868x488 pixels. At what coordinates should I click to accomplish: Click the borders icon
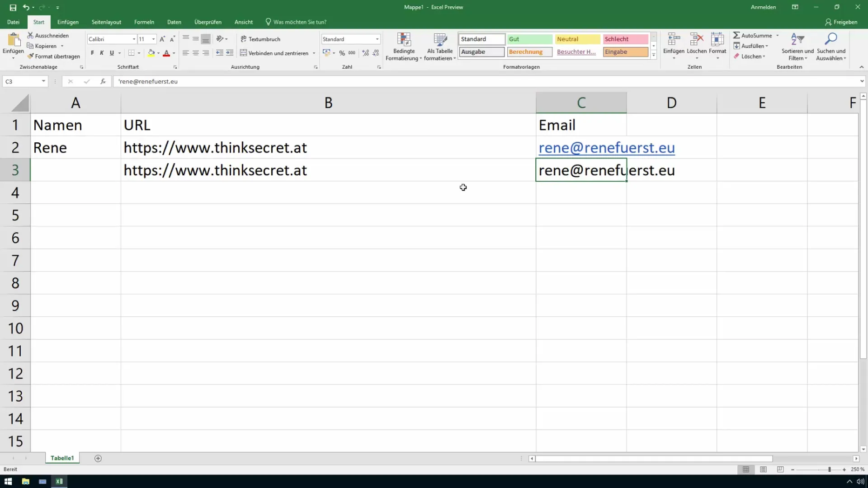coord(131,53)
